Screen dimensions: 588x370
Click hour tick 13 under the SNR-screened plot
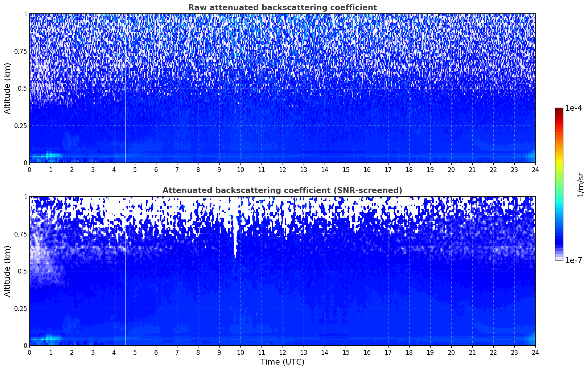[304, 352]
